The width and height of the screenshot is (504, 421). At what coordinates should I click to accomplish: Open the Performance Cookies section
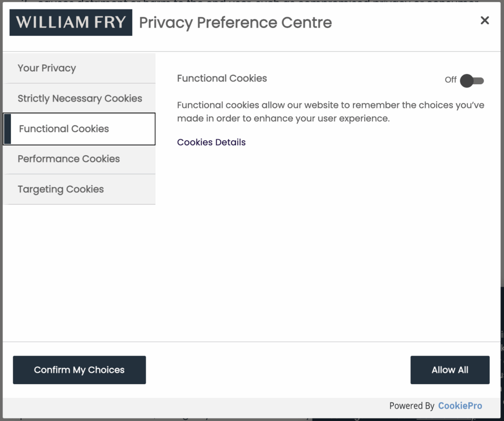(x=68, y=159)
